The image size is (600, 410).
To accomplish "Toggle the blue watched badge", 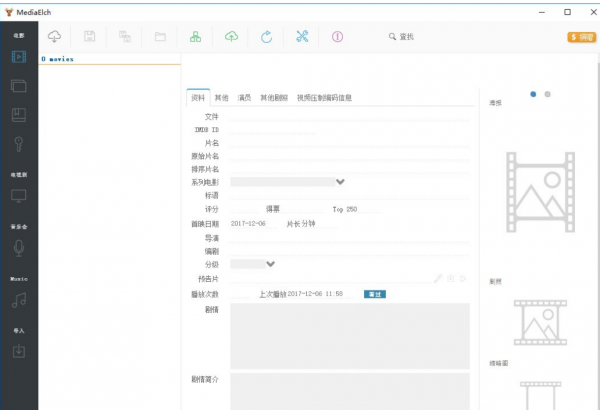I will tap(375, 294).
